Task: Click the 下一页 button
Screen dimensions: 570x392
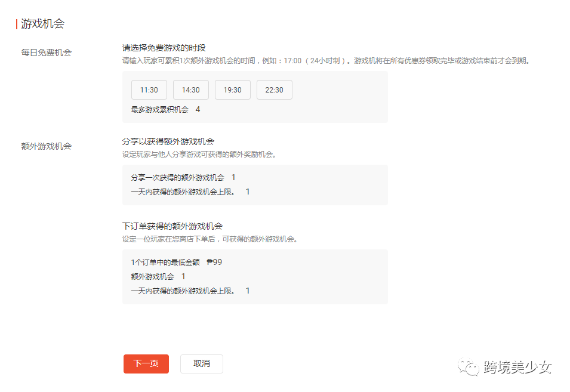Action: click(x=146, y=364)
